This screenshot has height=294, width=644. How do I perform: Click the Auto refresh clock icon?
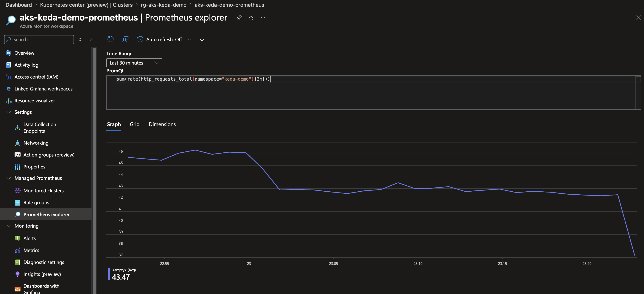(x=140, y=40)
